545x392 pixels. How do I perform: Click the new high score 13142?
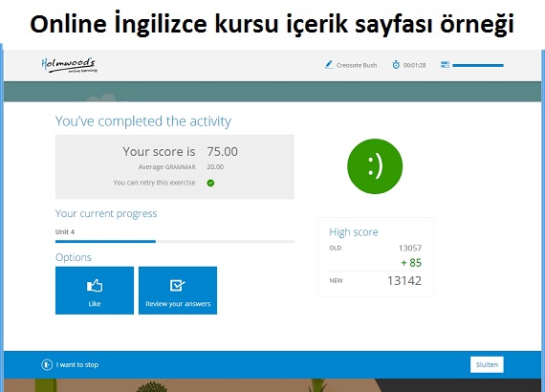(404, 280)
